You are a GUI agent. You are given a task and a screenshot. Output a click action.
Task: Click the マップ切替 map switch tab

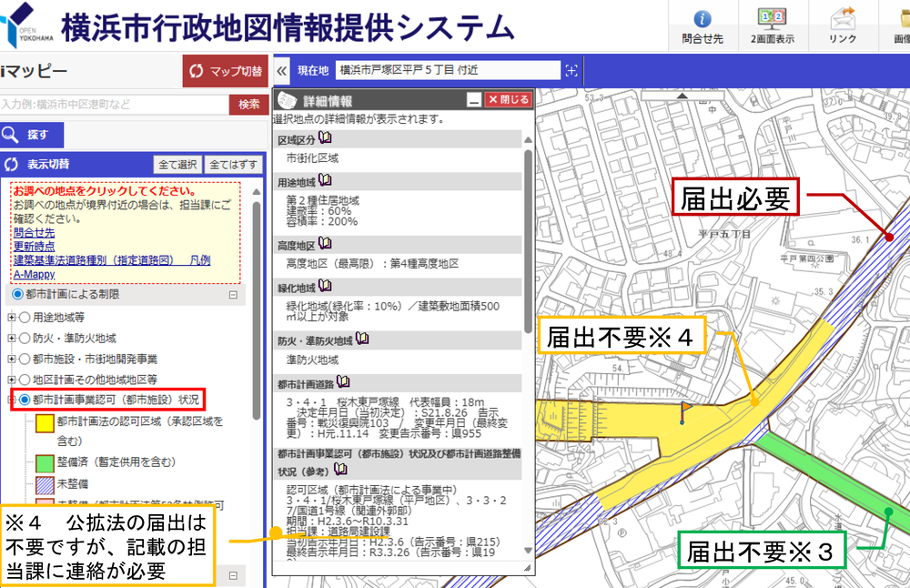coord(224,71)
